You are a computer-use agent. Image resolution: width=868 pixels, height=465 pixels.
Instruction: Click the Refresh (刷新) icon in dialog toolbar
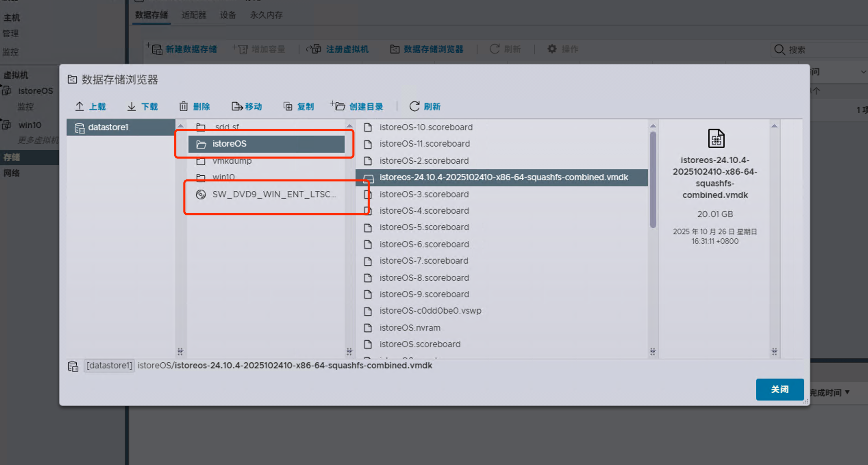tap(414, 106)
